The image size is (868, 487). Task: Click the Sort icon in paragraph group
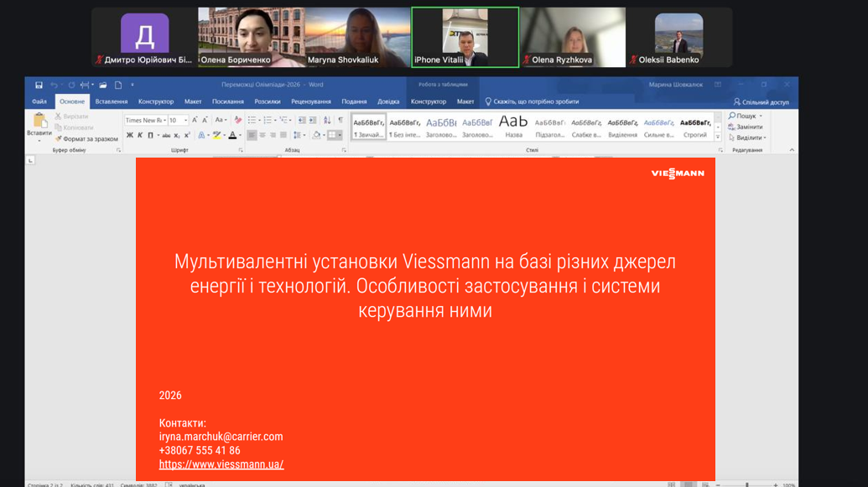pyautogui.click(x=327, y=121)
